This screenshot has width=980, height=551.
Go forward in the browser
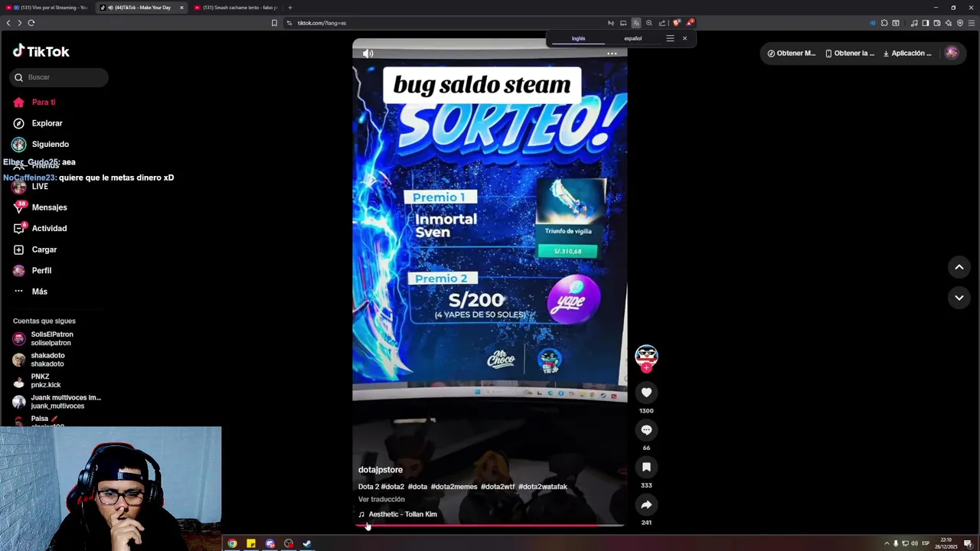coord(19,23)
